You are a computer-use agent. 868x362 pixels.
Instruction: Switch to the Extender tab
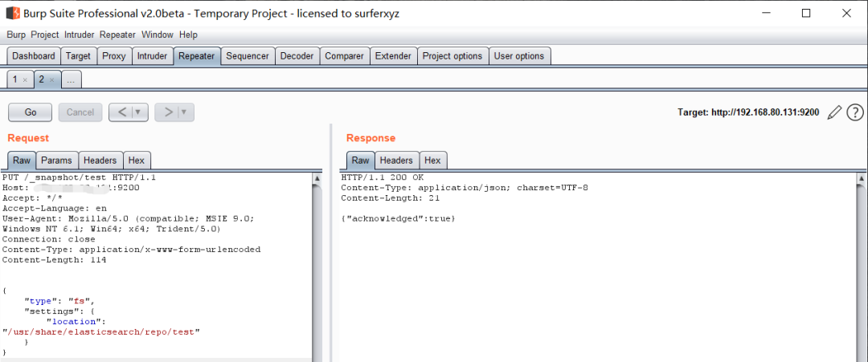[393, 56]
